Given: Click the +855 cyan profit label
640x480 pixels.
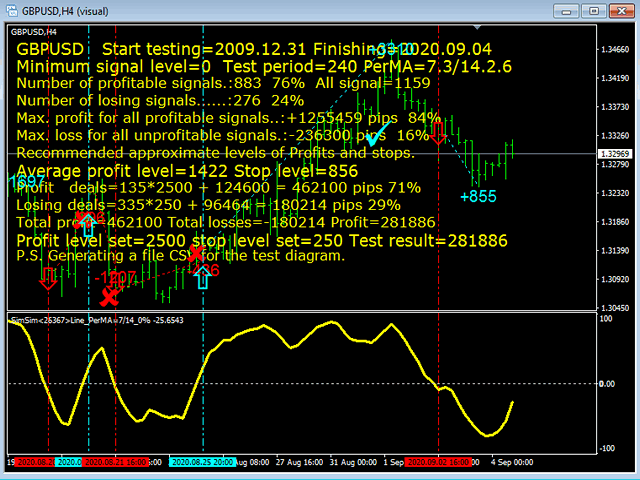Looking at the screenshot, I should [478, 196].
